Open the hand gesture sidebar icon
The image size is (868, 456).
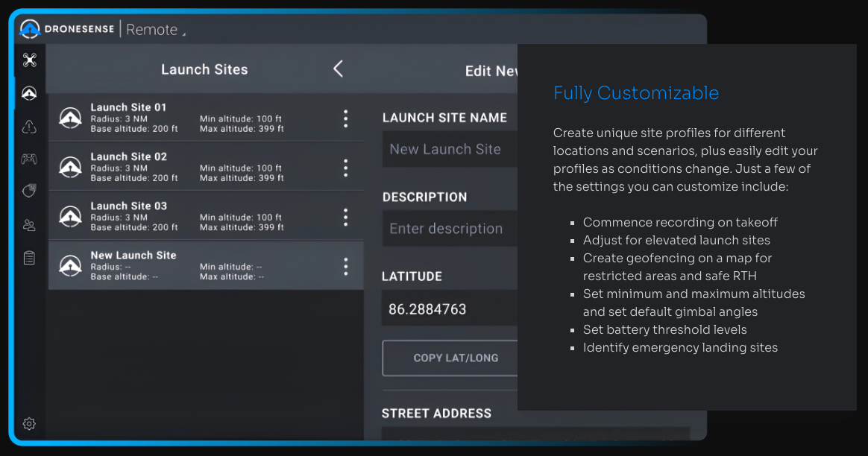coord(29,191)
